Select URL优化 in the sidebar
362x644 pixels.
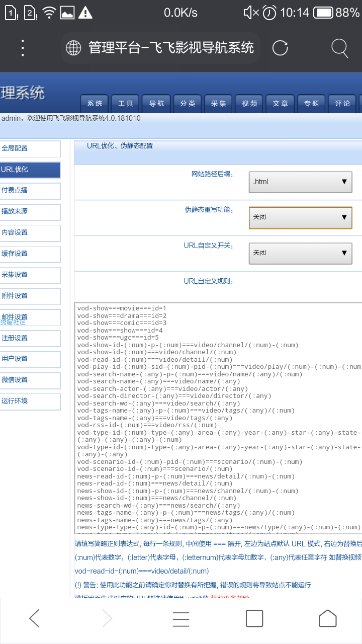30,170
